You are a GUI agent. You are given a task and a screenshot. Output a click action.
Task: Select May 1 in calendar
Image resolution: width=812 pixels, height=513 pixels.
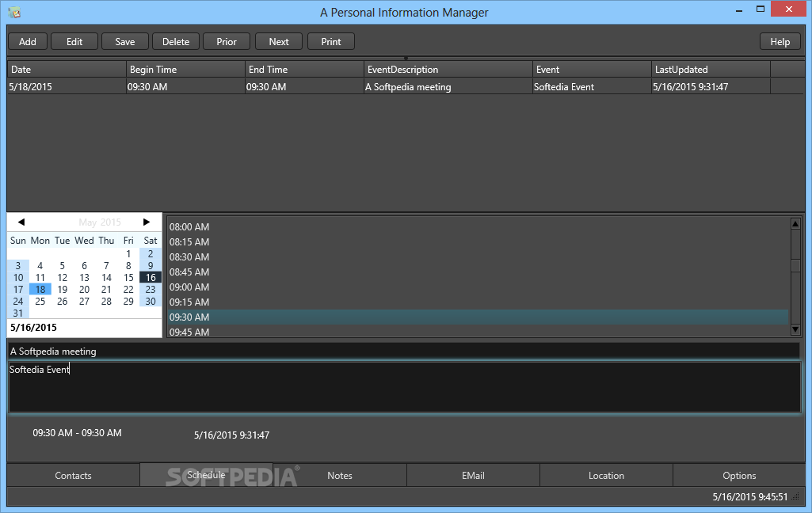(128, 253)
